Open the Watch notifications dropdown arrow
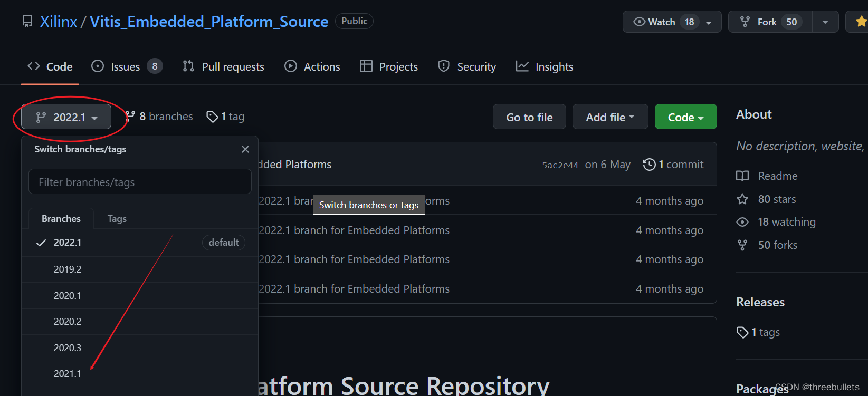 pos(709,22)
